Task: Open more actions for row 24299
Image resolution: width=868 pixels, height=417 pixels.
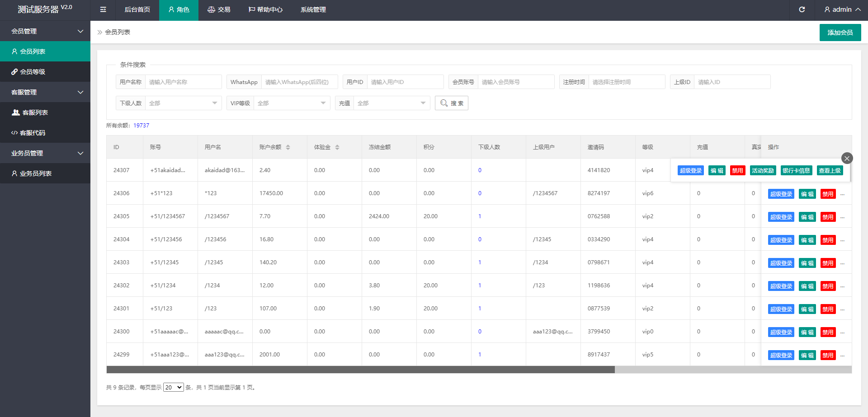Action: (842, 356)
